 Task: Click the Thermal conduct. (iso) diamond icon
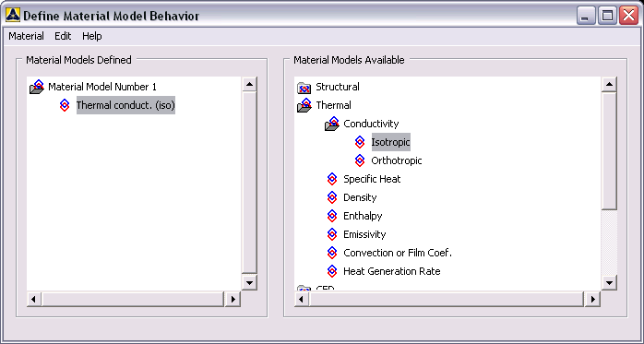(65, 105)
